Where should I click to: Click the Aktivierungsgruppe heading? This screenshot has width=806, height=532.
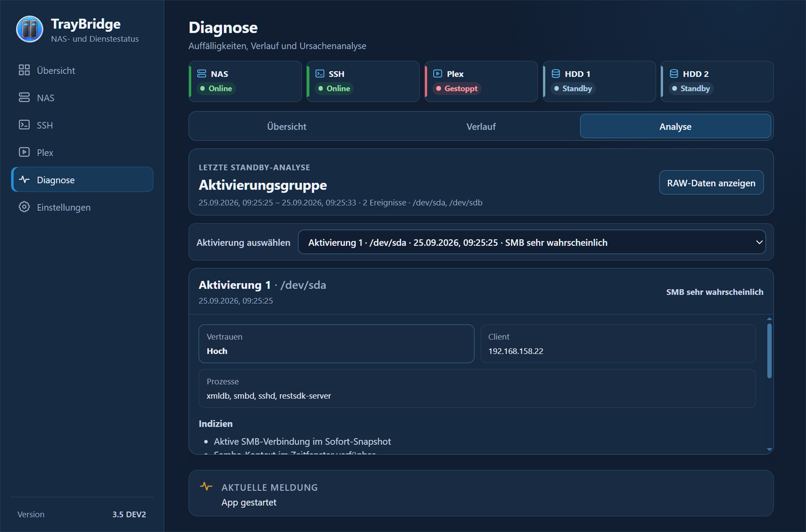click(263, 185)
